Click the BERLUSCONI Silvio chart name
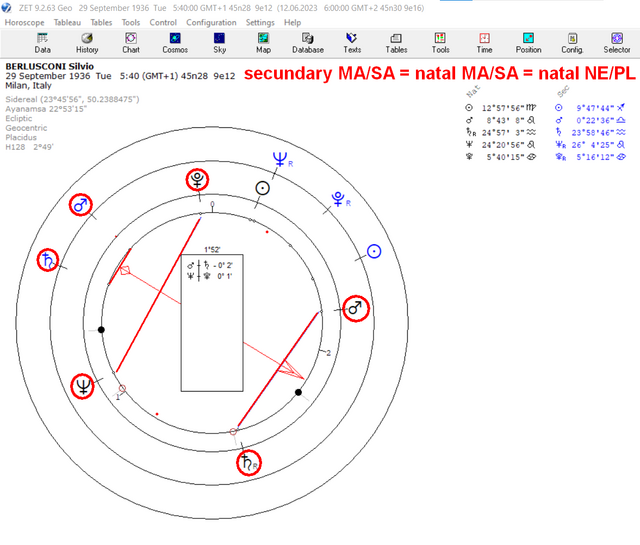The height and width of the screenshot is (545, 640). (x=49, y=66)
